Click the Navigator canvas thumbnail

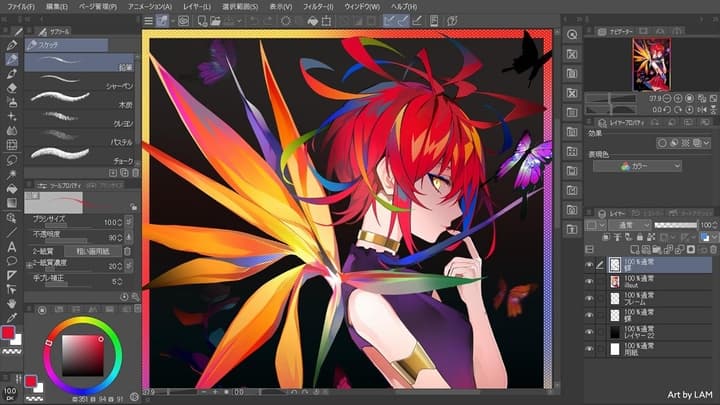pyautogui.click(x=651, y=65)
